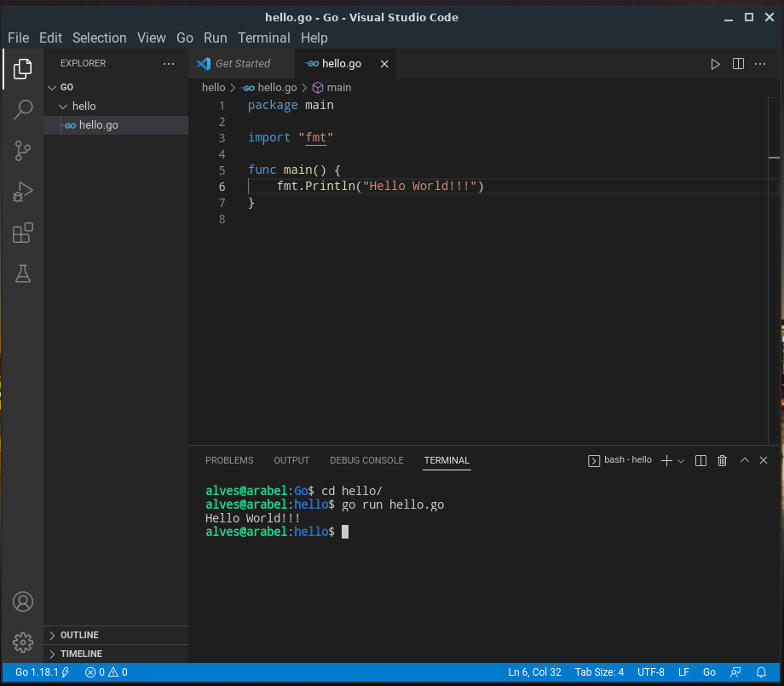Change UTF-8 encoding in status bar
The image size is (784, 686).
(x=651, y=672)
